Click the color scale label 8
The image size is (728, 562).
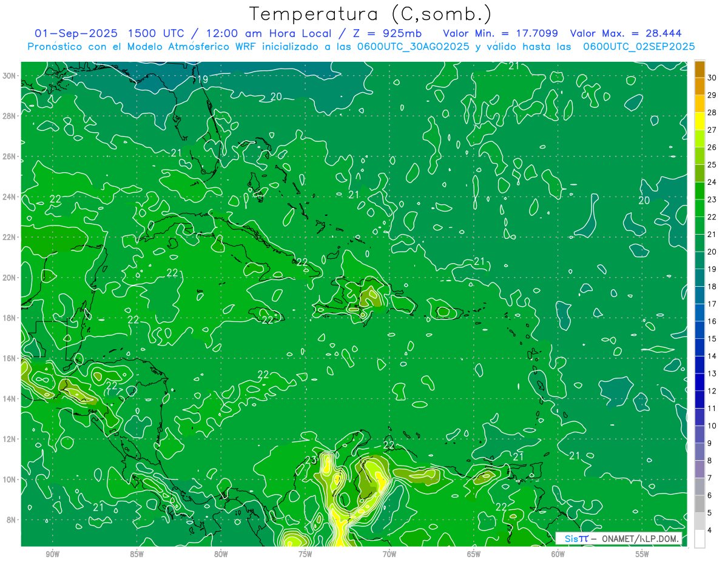point(710,461)
